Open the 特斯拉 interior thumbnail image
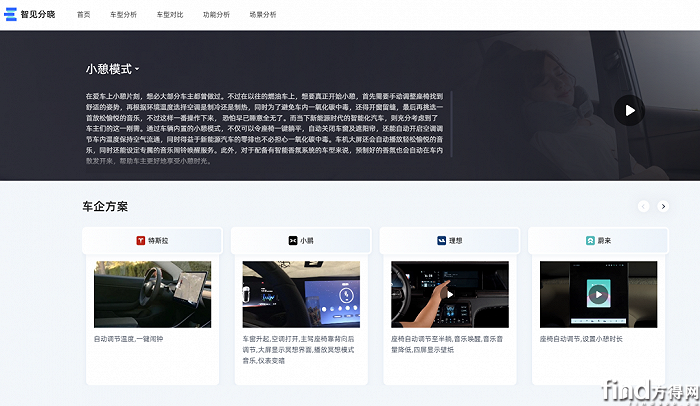The image size is (700, 406). click(x=153, y=294)
